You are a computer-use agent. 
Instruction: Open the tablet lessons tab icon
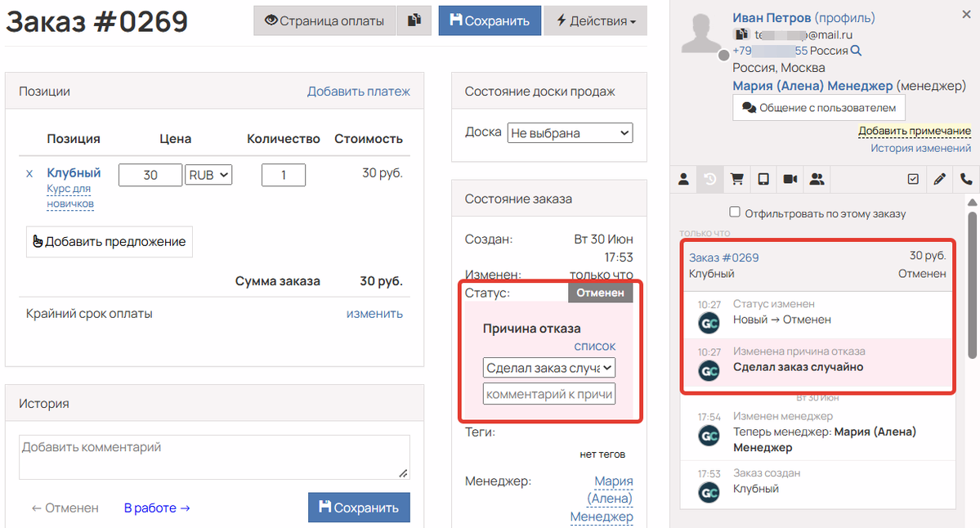click(x=763, y=179)
